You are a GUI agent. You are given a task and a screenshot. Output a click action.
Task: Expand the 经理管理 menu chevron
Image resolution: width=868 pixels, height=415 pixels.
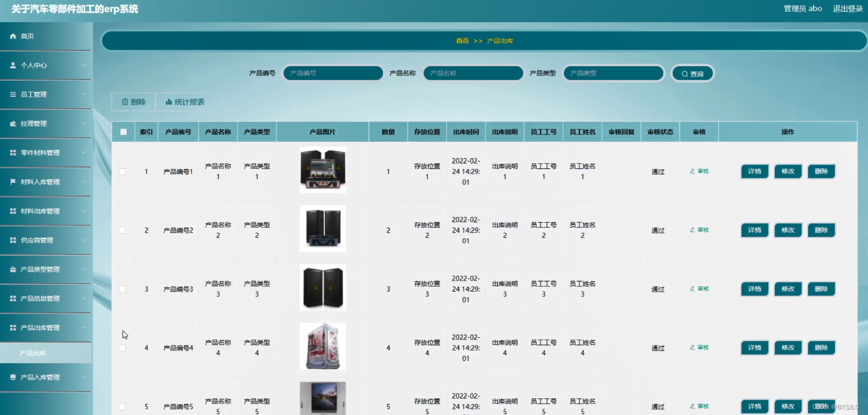point(83,123)
